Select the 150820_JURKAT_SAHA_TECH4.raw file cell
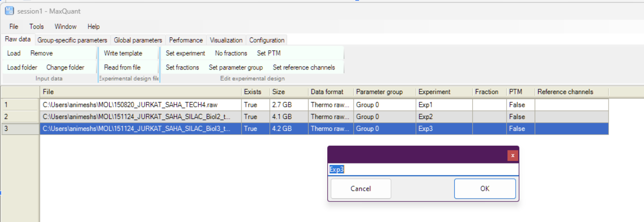644x222 pixels. [140, 105]
